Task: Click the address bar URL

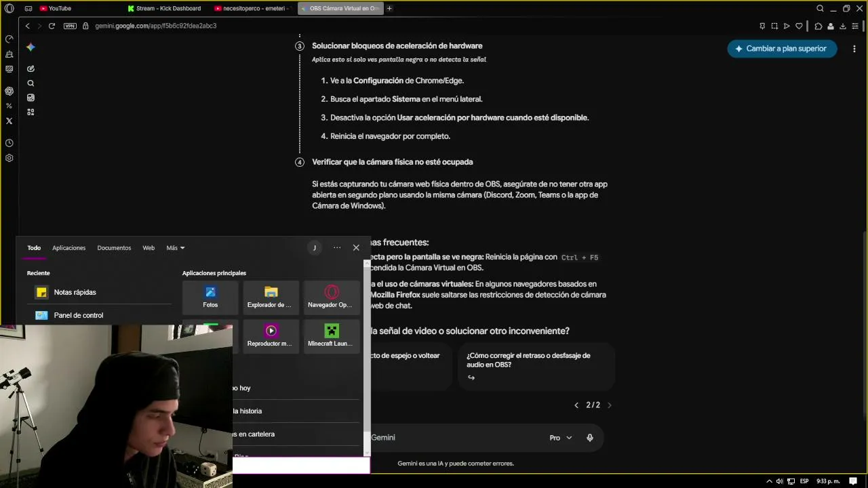Action: coord(156,26)
